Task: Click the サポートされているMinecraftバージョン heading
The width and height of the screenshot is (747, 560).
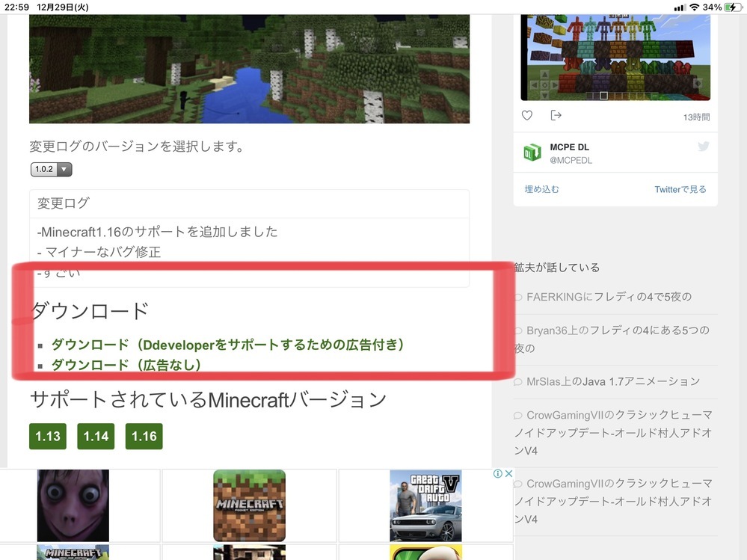Action: [208, 399]
